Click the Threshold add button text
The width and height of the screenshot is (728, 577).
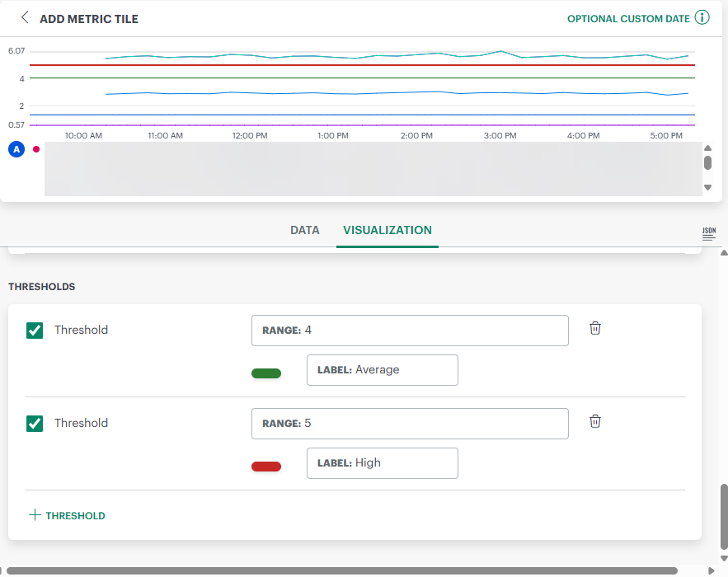75,516
